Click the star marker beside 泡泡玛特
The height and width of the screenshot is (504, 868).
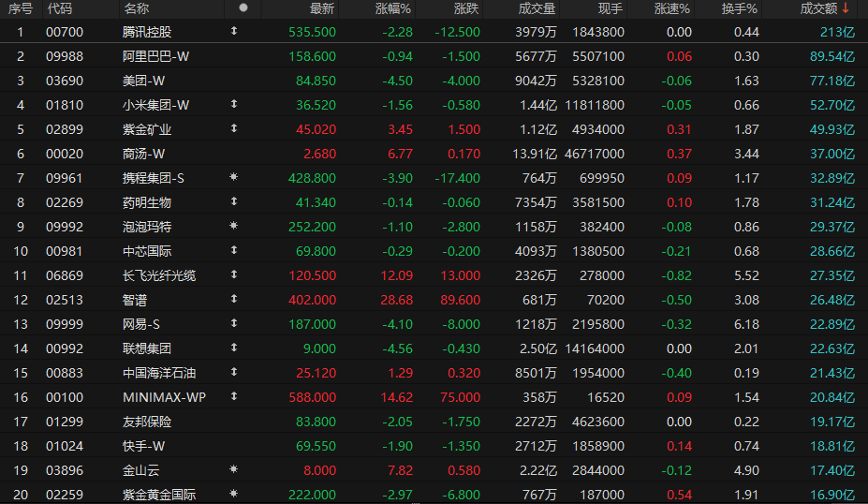[x=233, y=226]
